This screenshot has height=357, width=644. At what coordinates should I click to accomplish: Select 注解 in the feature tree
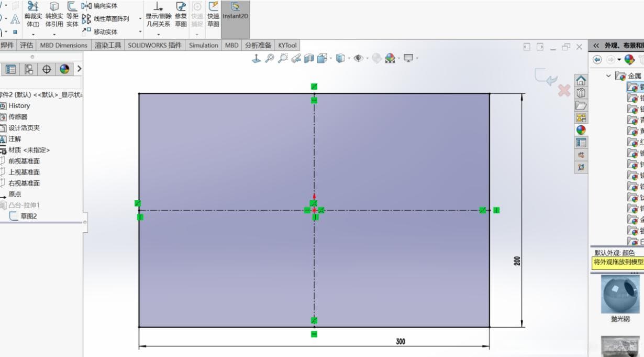click(x=11, y=139)
